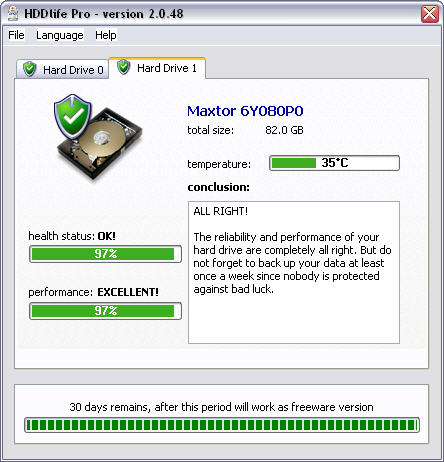The image size is (444, 462).
Task: Click the temperature bar showing 35°C
Action: (x=334, y=163)
